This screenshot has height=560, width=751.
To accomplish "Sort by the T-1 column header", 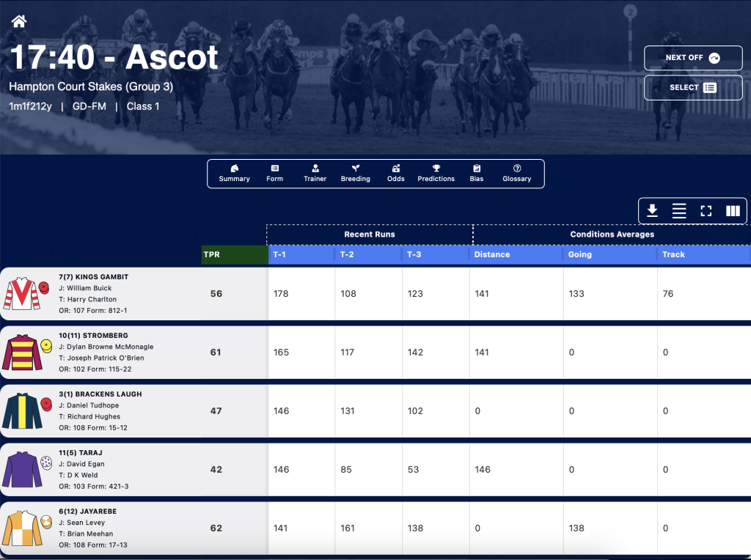I will (301, 254).
